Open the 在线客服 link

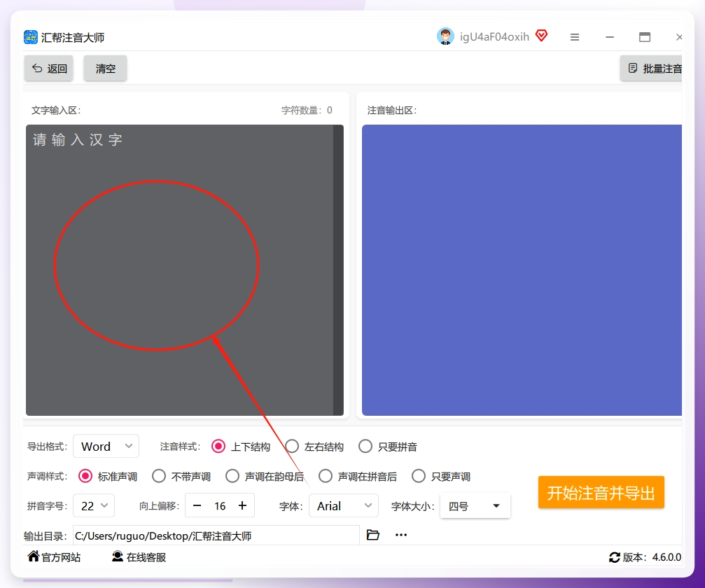pyautogui.click(x=139, y=557)
